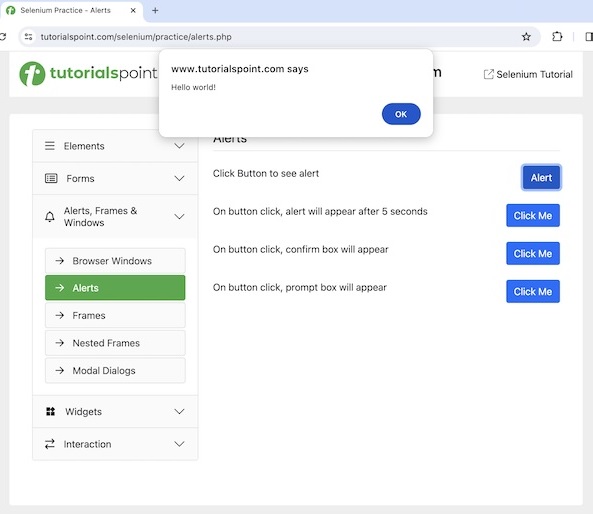Click the browser side panel icon
The width and height of the screenshot is (593, 514).
589,37
